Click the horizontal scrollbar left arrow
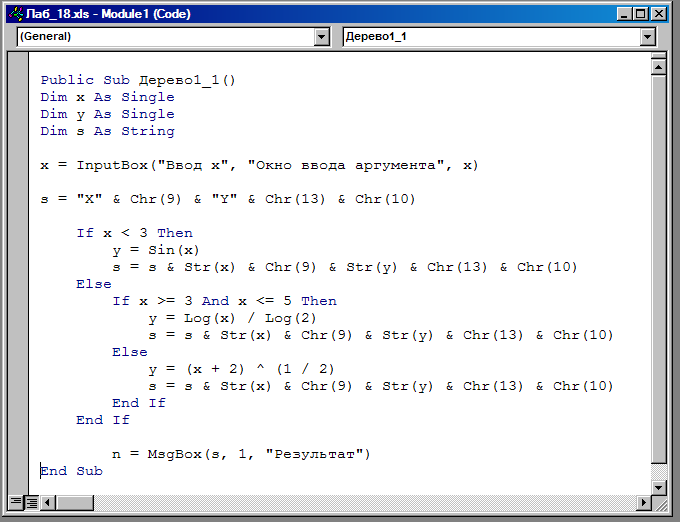The width and height of the screenshot is (680, 522). coord(47,503)
